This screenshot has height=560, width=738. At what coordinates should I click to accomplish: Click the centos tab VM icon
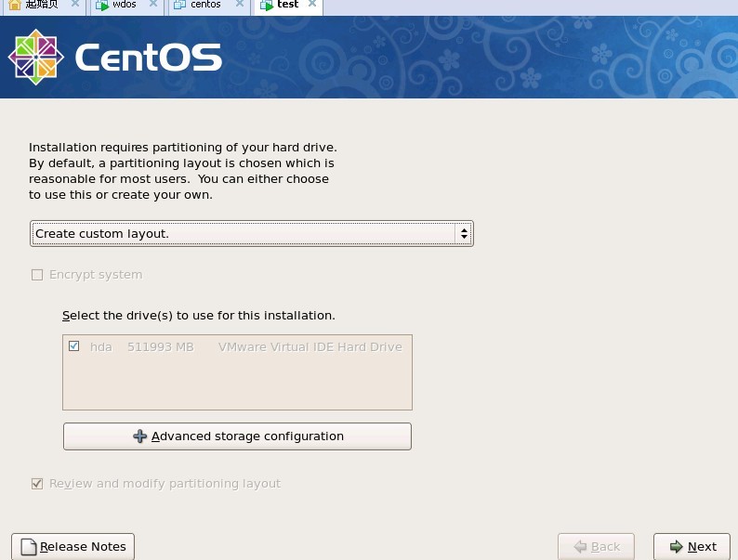[179, 6]
